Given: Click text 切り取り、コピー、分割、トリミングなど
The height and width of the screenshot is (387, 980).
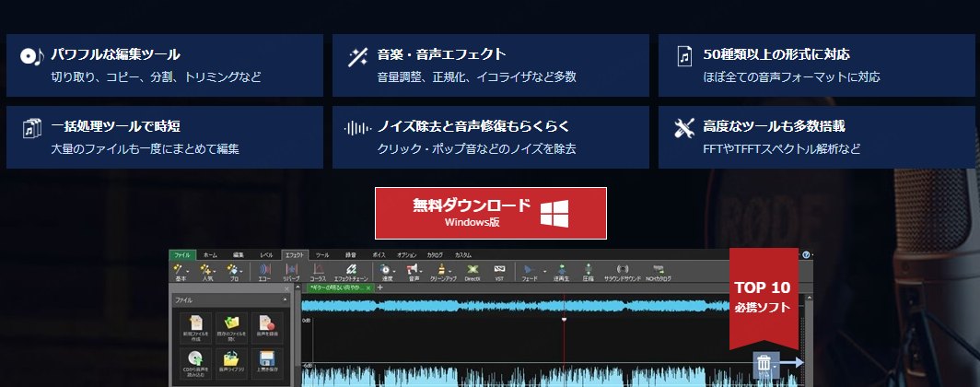Looking at the screenshot, I should tap(157, 77).
